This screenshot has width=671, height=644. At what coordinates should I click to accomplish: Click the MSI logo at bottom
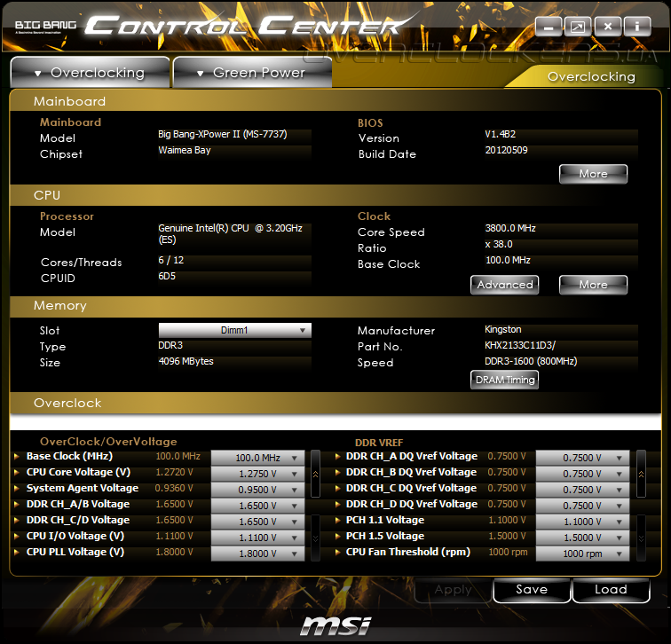(335, 626)
